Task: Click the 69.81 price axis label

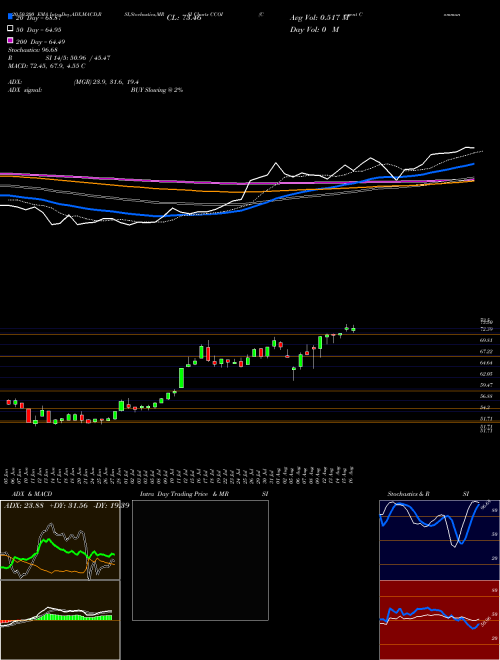Action: click(x=486, y=339)
